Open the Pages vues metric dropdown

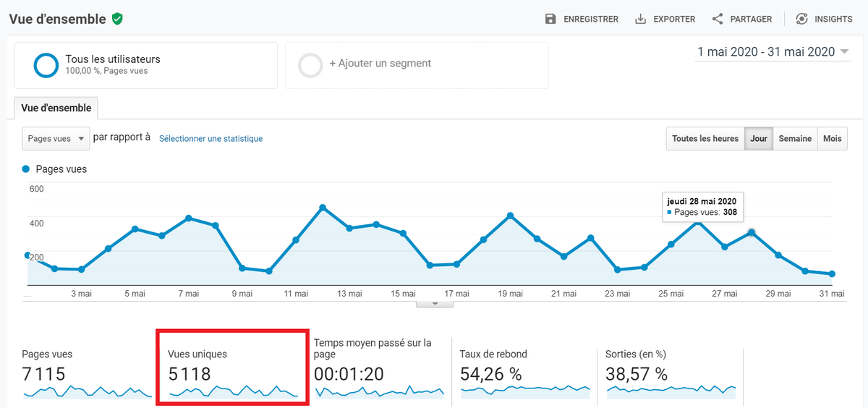[x=56, y=138]
